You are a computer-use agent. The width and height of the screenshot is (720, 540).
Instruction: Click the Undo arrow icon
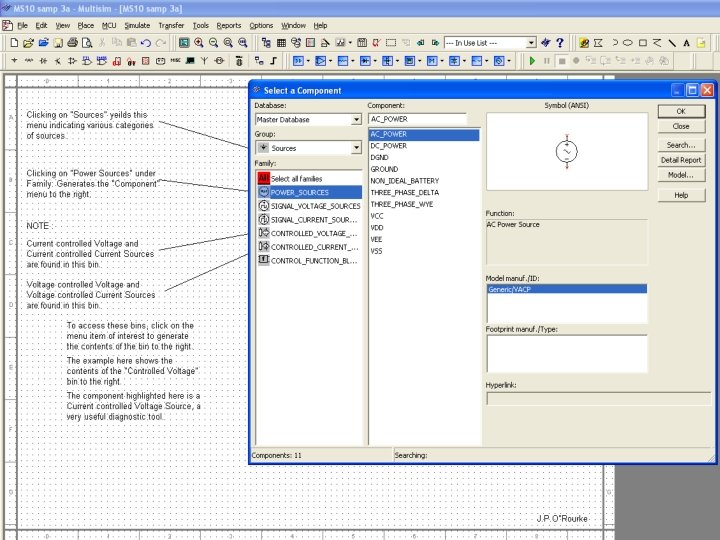tap(146, 43)
